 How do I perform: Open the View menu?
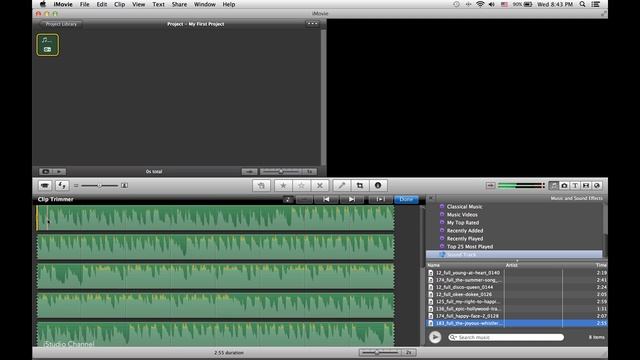[x=138, y=4]
